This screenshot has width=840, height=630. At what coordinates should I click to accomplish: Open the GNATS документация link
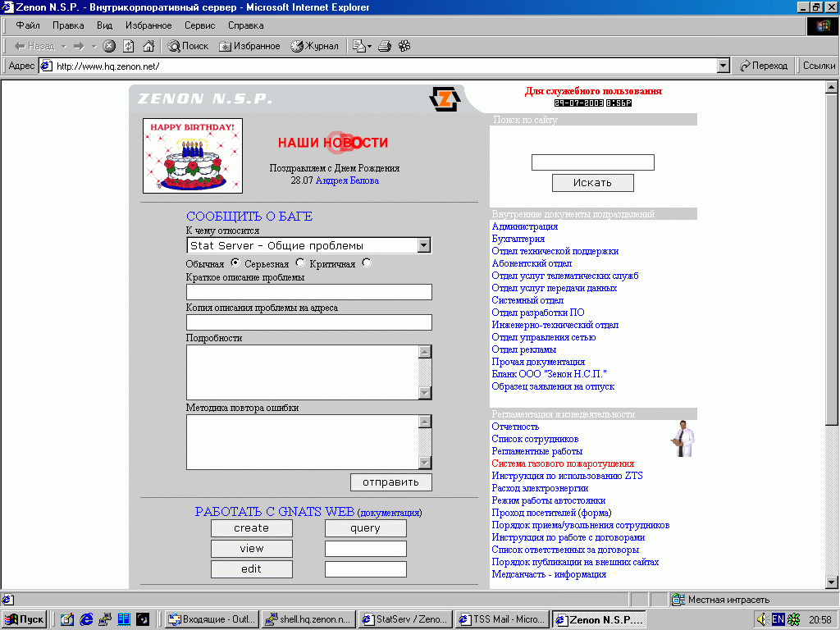point(390,513)
